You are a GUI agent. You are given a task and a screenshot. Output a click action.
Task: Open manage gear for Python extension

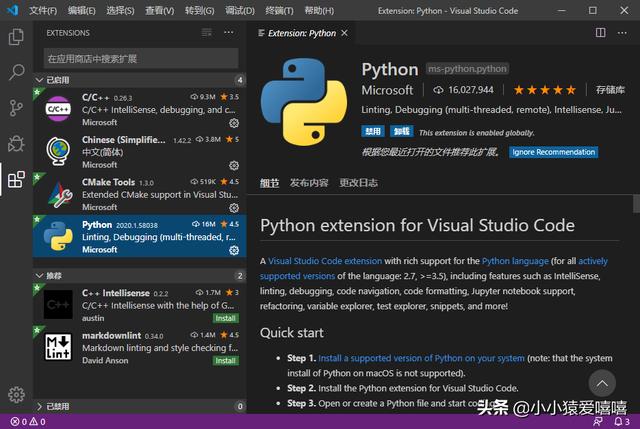point(234,250)
